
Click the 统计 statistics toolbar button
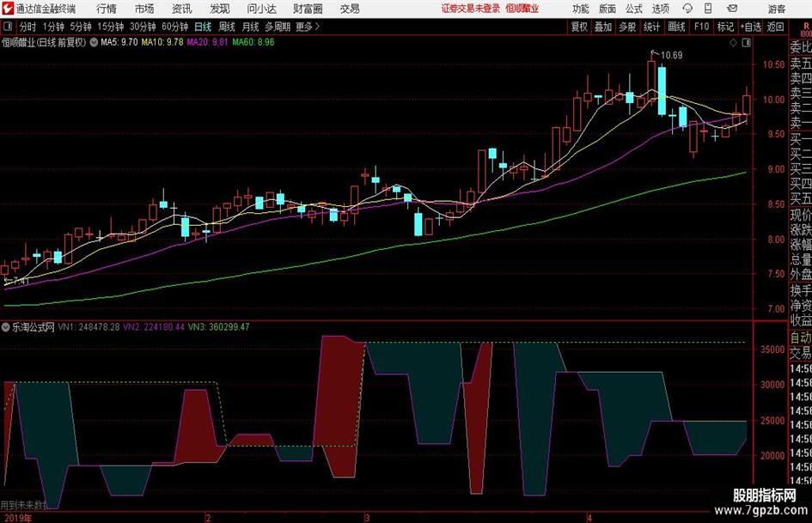[652, 27]
